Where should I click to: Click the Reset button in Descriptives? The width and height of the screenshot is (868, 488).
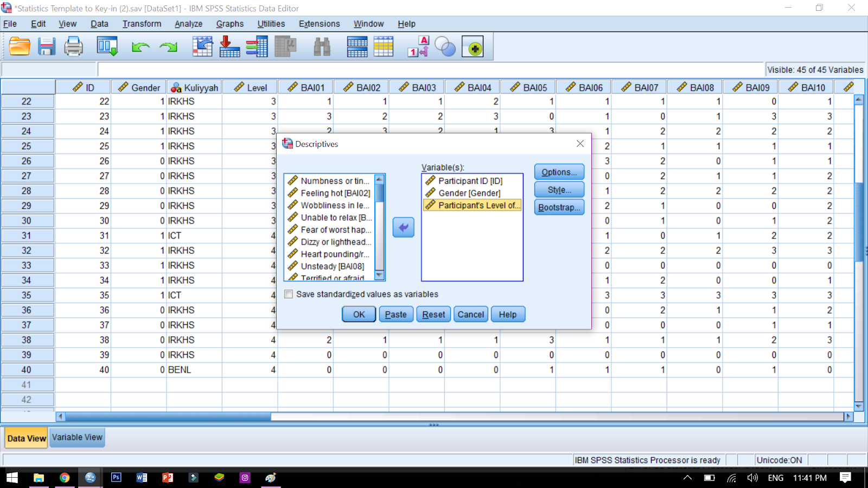pos(433,314)
